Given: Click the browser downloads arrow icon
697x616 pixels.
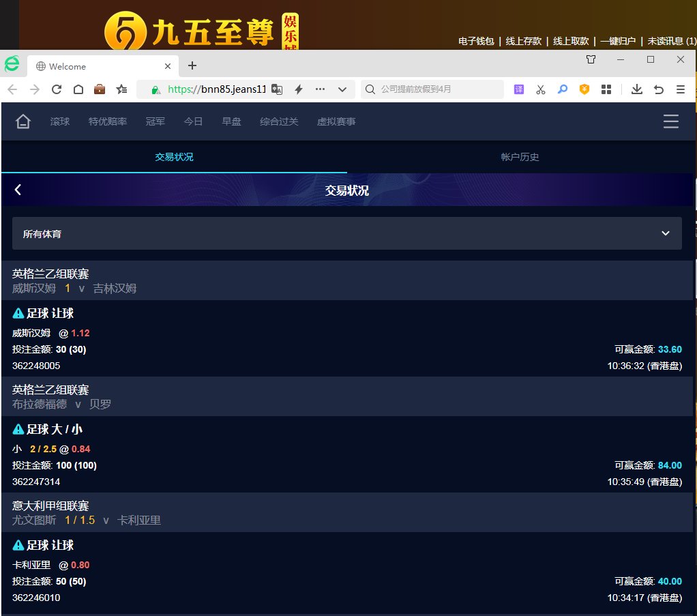Looking at the screenshot, I should [x=636, y=89].
